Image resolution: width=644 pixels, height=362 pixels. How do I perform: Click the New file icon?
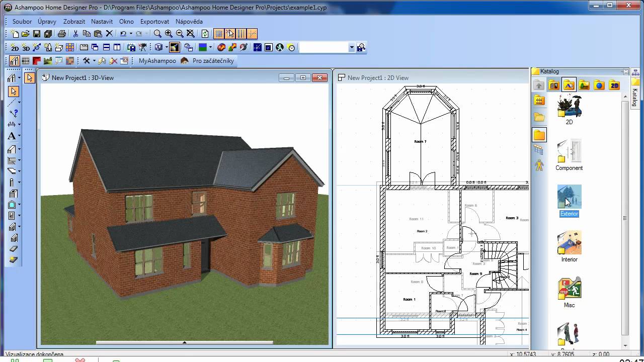tap(15, 34)
